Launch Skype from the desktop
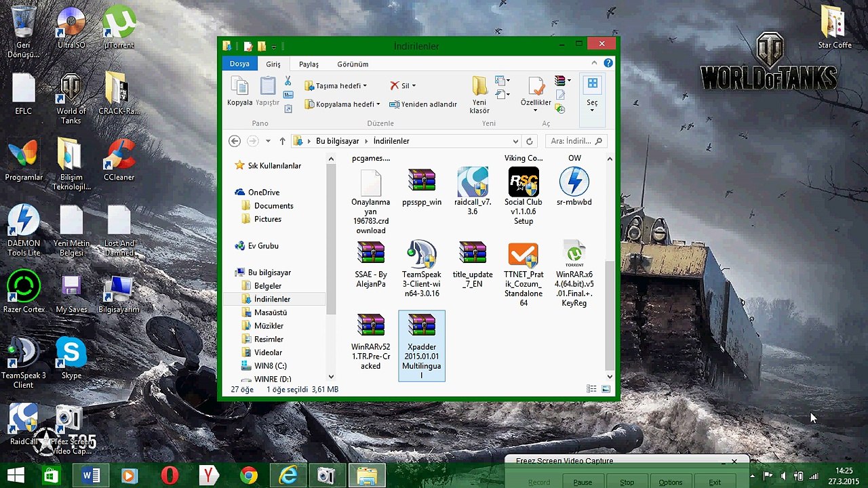The height and width of the screenshot is (488, 868). click(71, 358)
